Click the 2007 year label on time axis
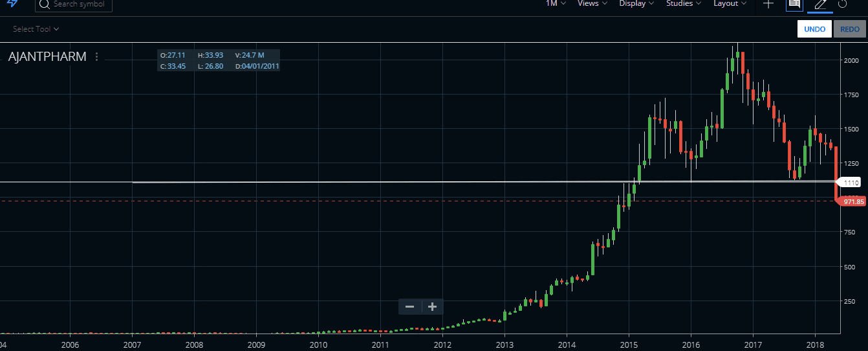This screenshot has height=351, width=868. click(x=132, y=344)
